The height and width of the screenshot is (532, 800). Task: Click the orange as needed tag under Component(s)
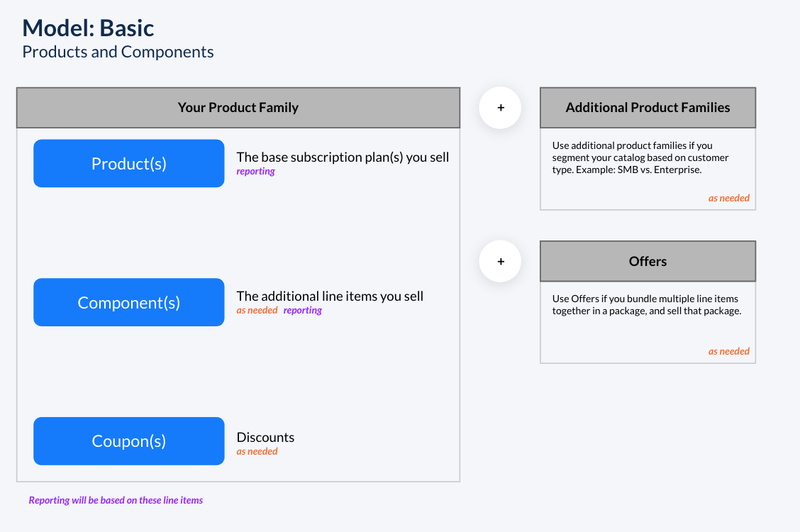pyautogui.click(x=257, y=311)
